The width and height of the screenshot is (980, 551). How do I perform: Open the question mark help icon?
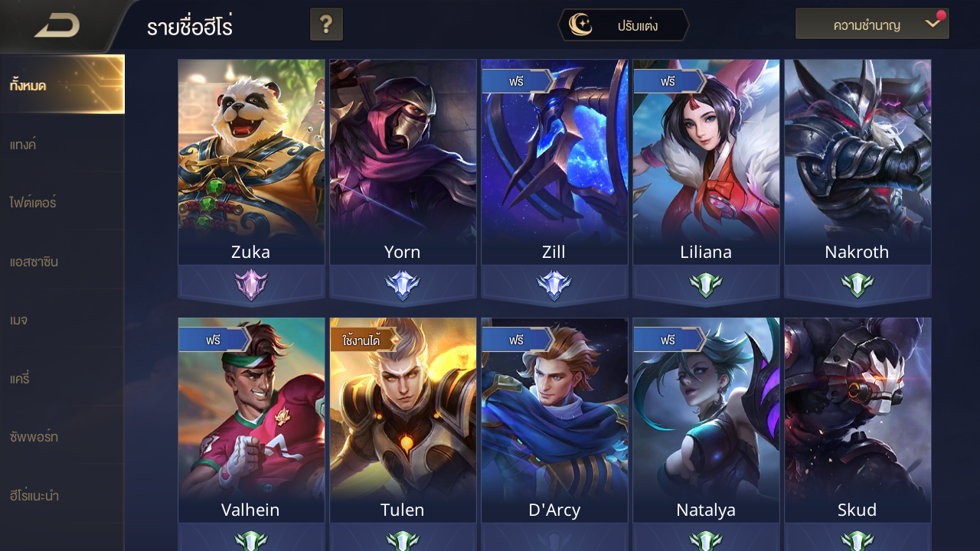(x=326, y=24)
